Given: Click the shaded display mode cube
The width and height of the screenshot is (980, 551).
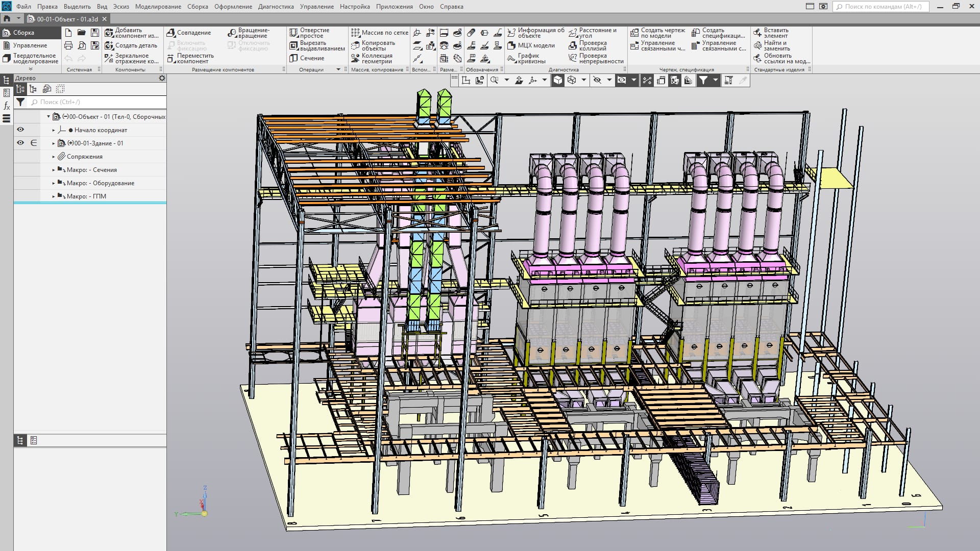Looking at the screenshot, I should pyautogui.click(x=558, y=80).
